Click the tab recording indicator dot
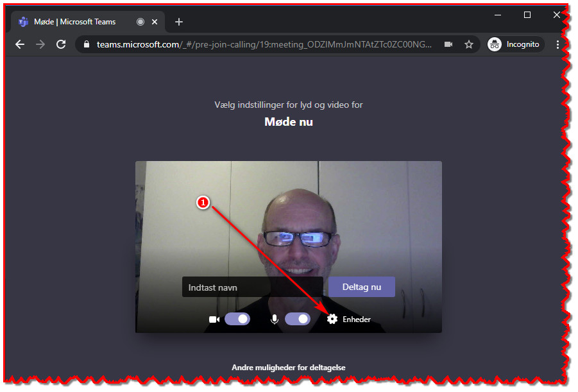The height and width of the screenshot is (392, 578). click(x=140, y=22)
